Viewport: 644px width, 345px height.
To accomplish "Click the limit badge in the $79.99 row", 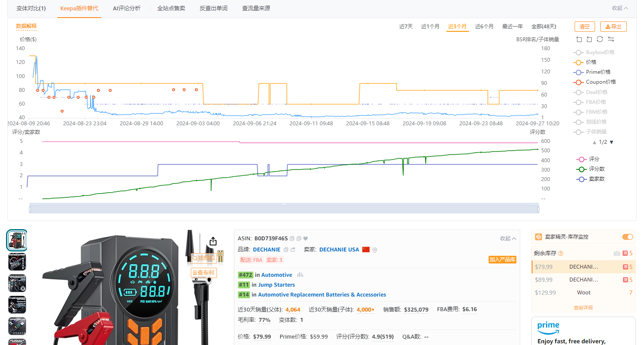I will tap(626, 267).
